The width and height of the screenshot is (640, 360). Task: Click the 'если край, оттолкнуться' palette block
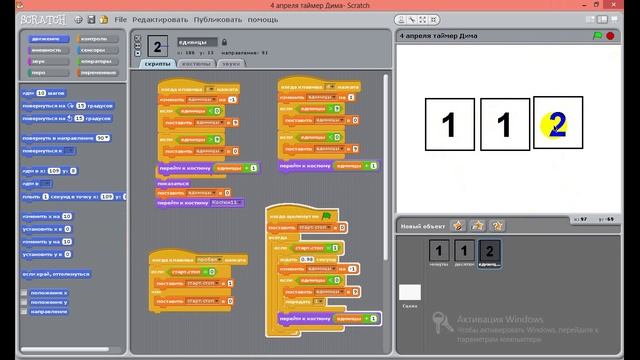[x=56, y=274]
